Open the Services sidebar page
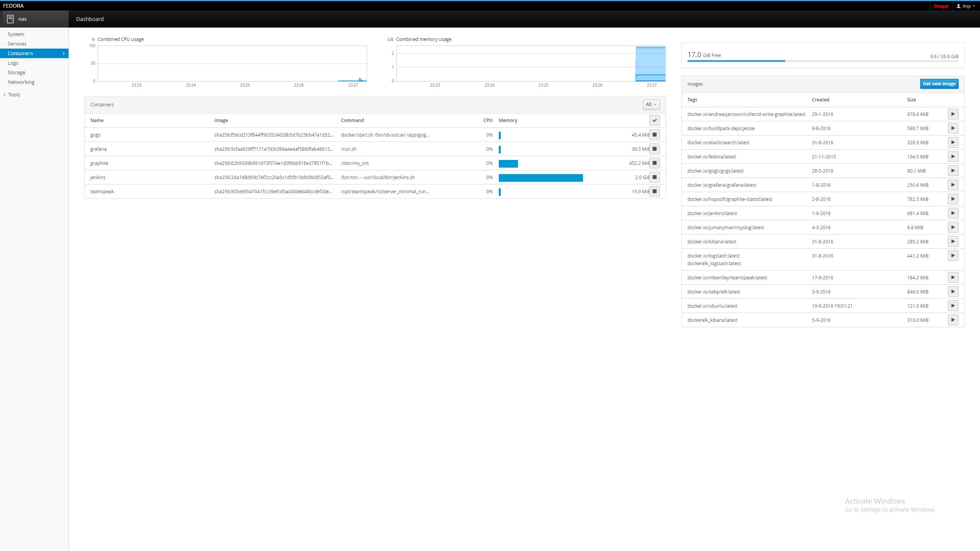 pyautogui.click(x=17, y=44)
